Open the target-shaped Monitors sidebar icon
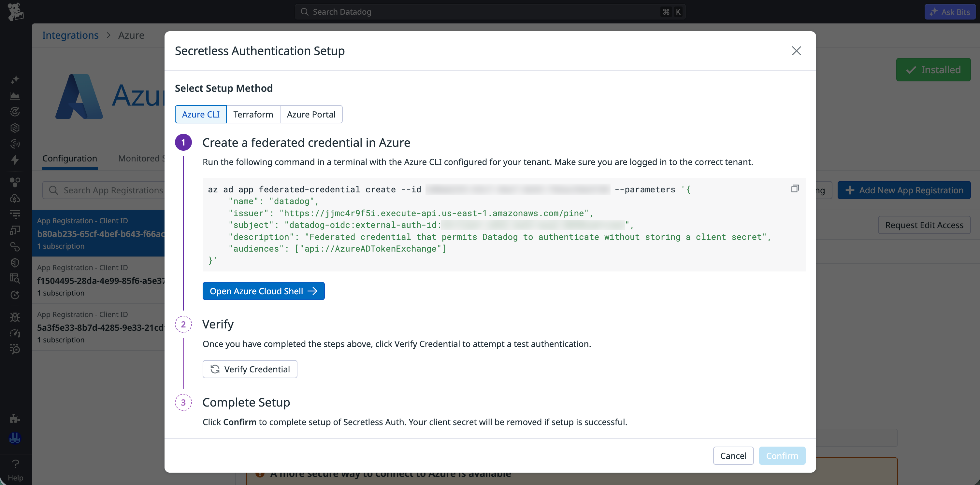 15,112
